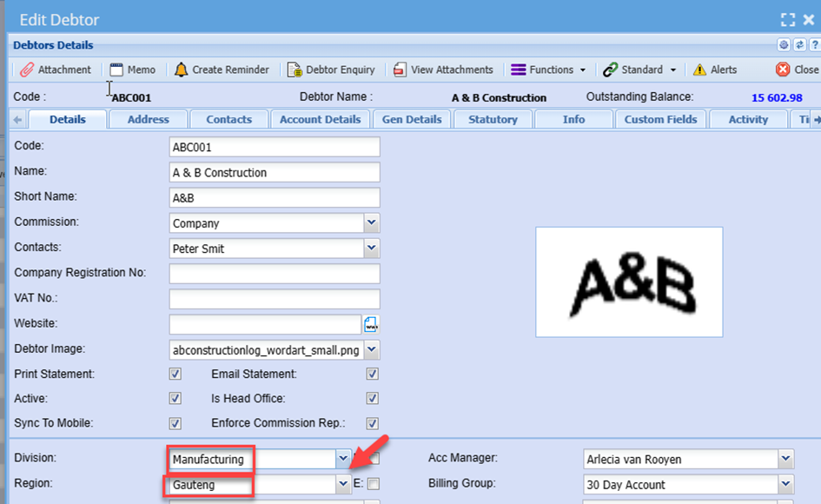Click the Short Name field containing A&B

275,198
